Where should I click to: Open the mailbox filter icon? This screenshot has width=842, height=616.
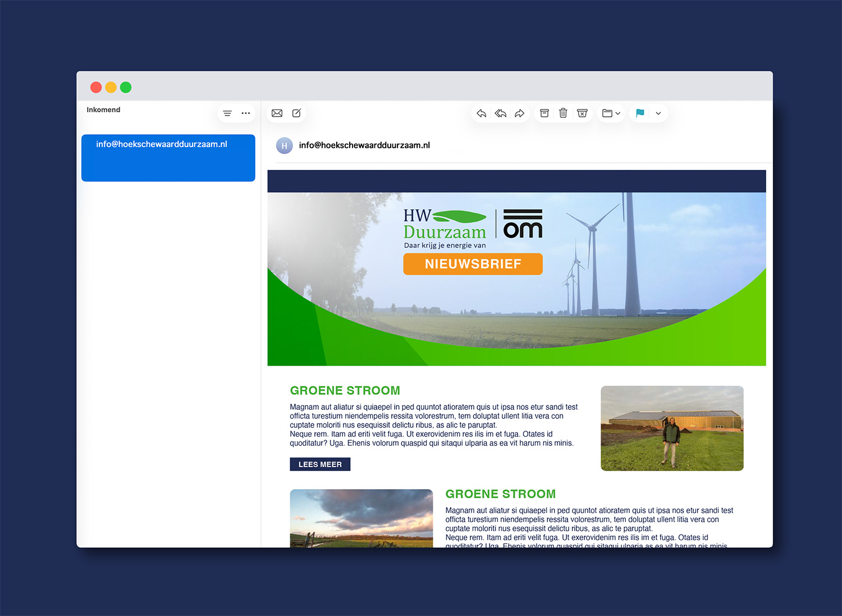[x=227, y=113]
